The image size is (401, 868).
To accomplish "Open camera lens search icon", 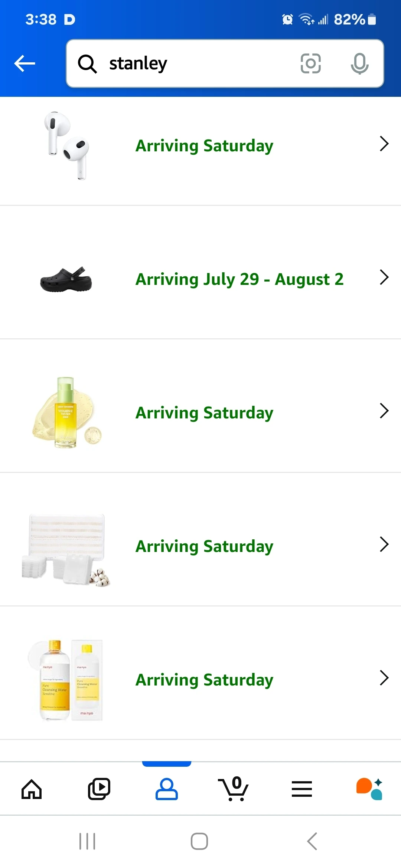I will [311, 63].
